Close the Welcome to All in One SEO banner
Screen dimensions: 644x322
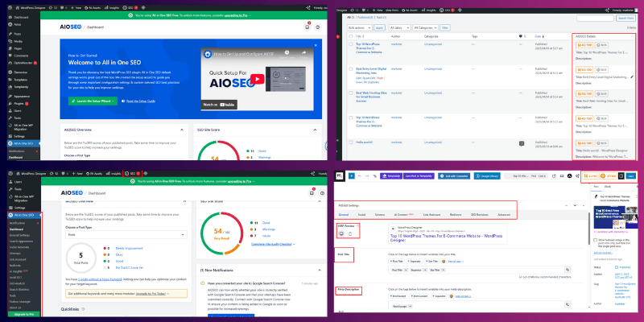click(x=316, y=45)
